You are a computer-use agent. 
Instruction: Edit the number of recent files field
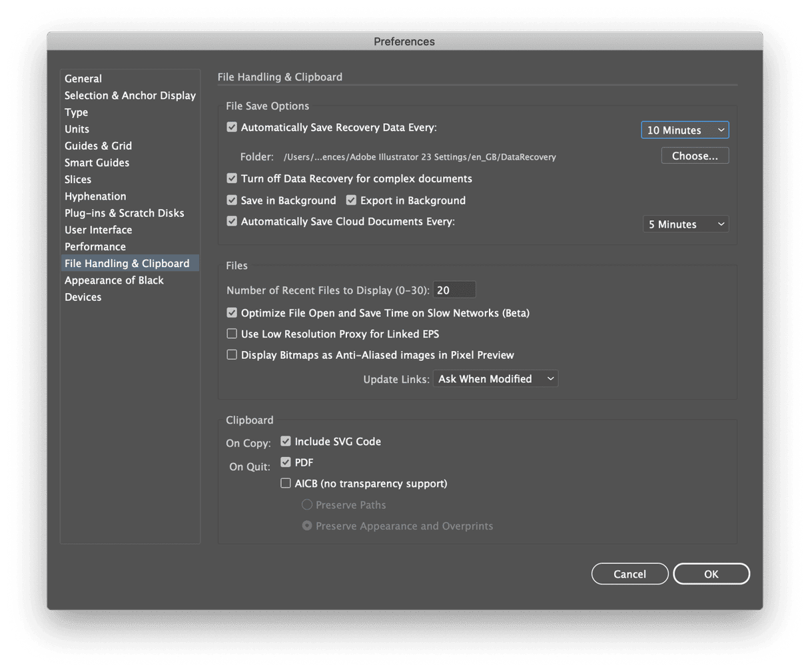pyautogui.click(x=454, y=289)
